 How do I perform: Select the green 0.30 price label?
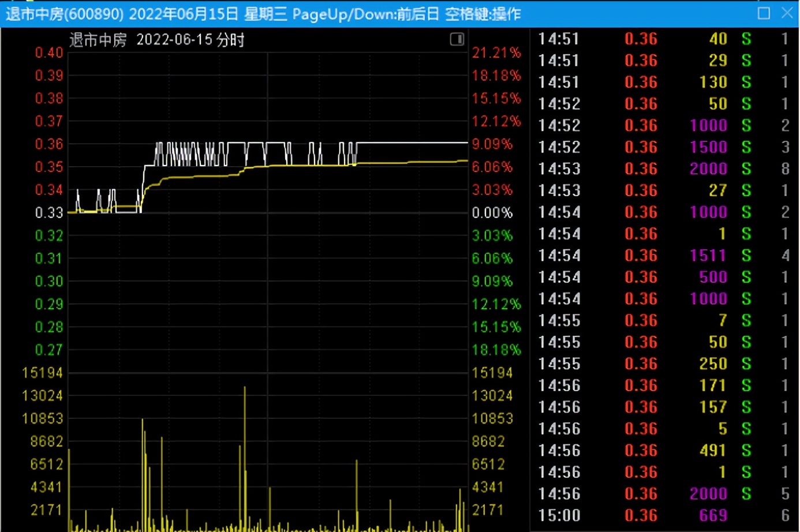click(x=49, y=281)
